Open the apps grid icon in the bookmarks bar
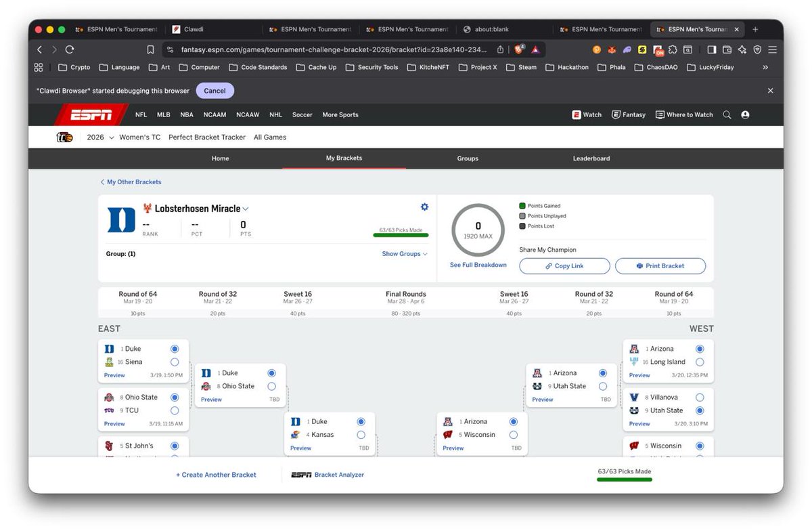The width and height of the screenshot is (812, 531). point(39,67)
